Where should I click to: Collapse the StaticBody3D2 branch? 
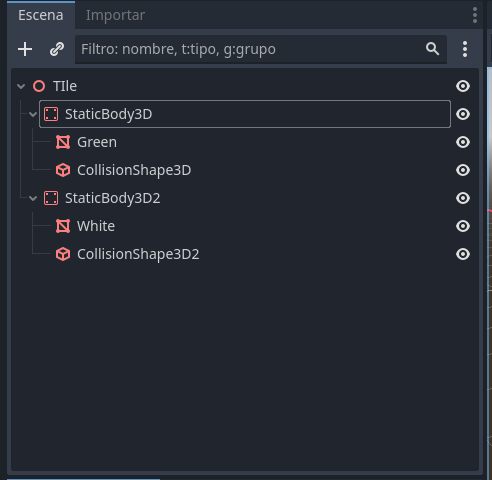coord(33,199)
